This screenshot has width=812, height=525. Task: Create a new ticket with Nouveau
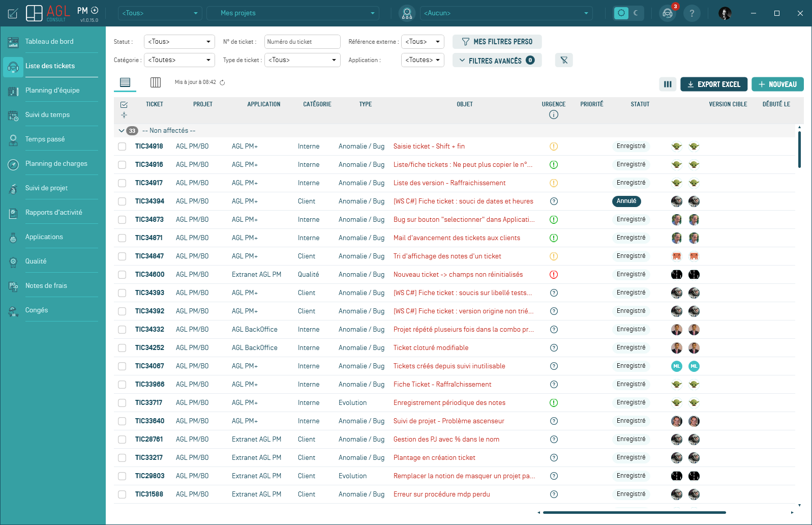click(x=777, y=84)
